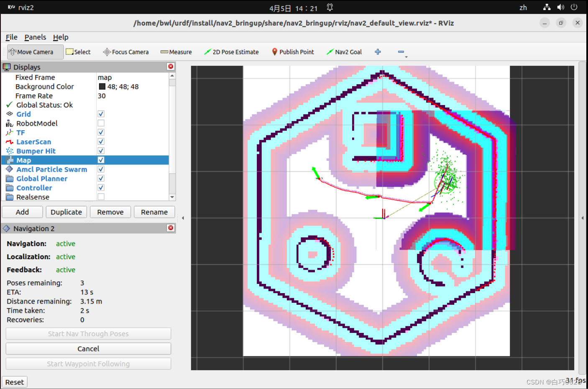Close the Navigation 2 panel
The image size is (588, 389).
coord(171,228)
